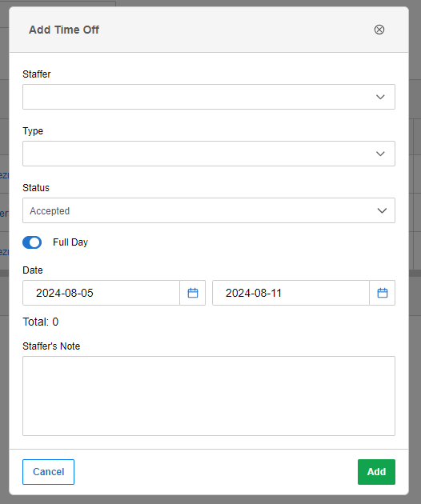Open the Status dropdown showing Accepted

click(209, 210)
